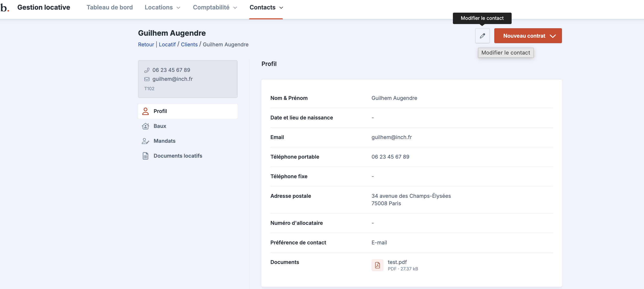
Task: Click the pencil edit contact icon
Action: pos(482,36)
